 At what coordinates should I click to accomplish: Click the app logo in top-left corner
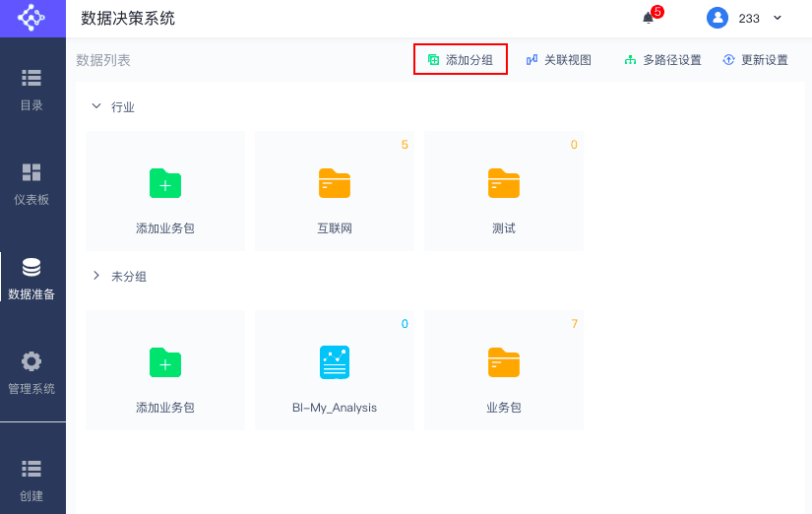(31, 18)
